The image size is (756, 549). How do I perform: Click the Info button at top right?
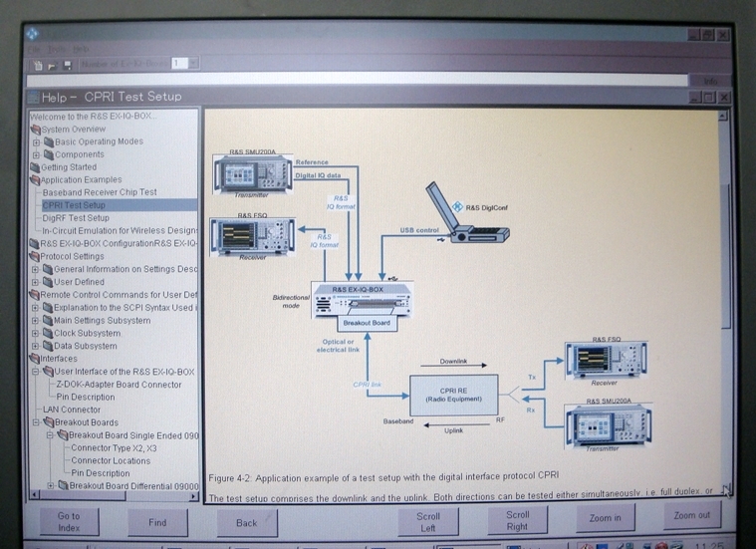[x=710, y=81]
